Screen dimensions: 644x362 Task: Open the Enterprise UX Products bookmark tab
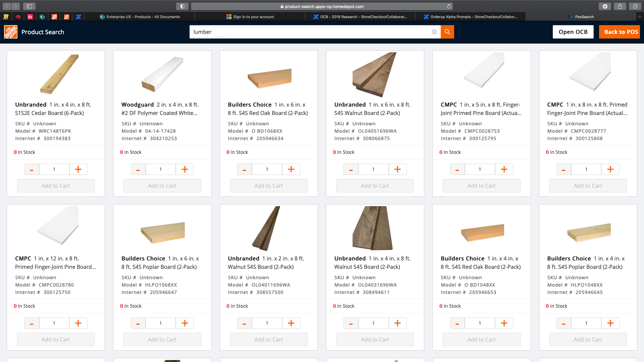[143, 16]
